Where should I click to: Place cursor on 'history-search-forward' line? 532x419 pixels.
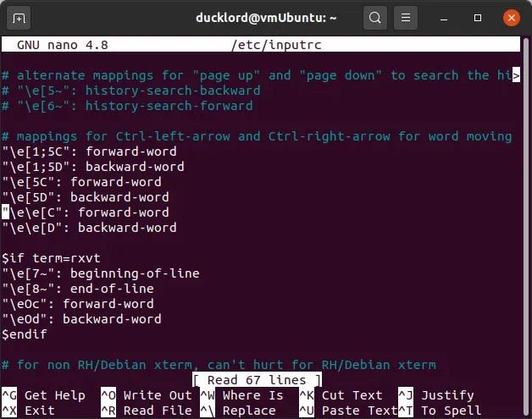click(127, 106)
